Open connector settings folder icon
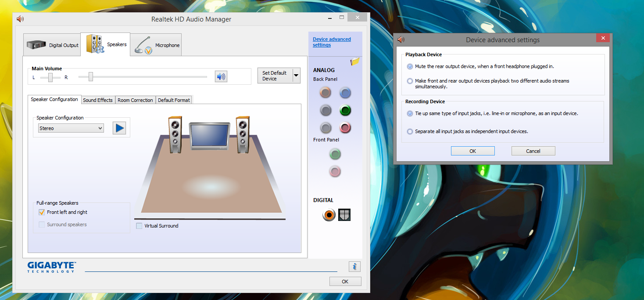Viewport: 644px width, 300px height. [x=355, y=61]
